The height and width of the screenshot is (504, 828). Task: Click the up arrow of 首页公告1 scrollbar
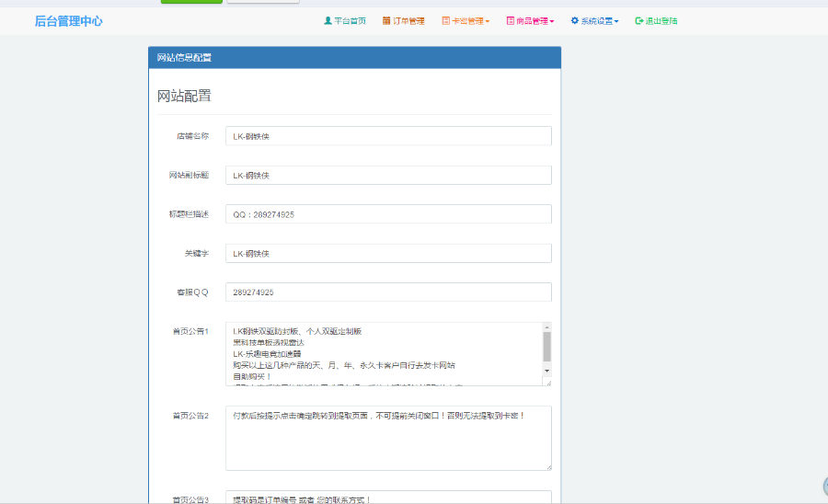[x=547, y=327]
